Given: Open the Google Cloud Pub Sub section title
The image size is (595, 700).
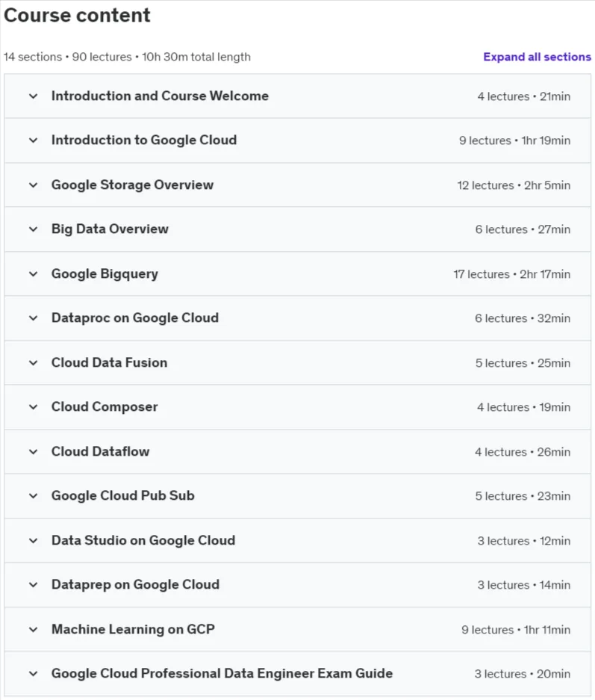Looking at the screenshot, I should (122, 495).
